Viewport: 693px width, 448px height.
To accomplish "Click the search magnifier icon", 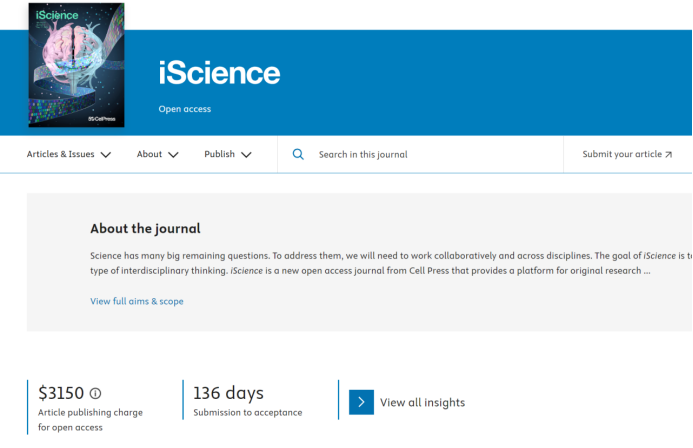I will pyautogui.click(x=297, y=155).
